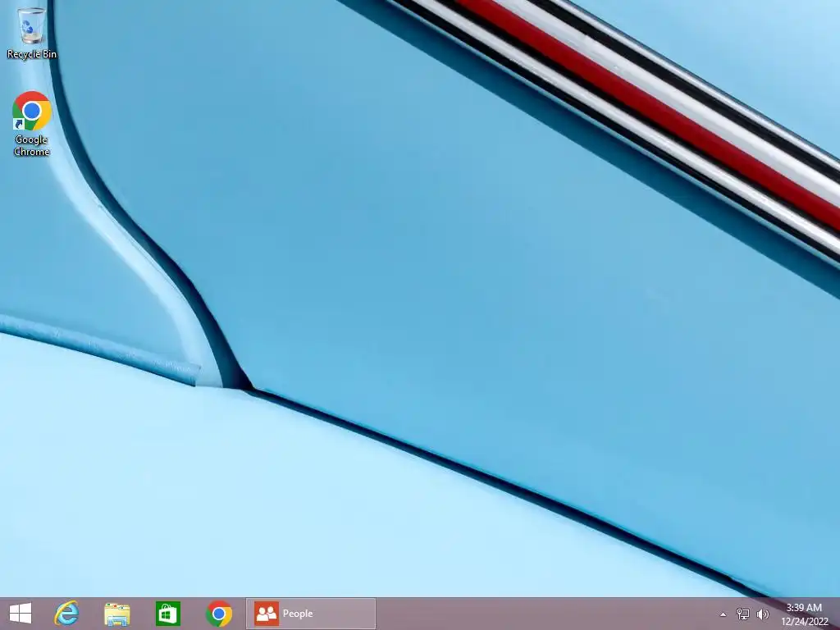Launch Internet Explorer from the taskbar
Image resolution: width=840 pixels, height=630 pixels.
pos(66,614)
